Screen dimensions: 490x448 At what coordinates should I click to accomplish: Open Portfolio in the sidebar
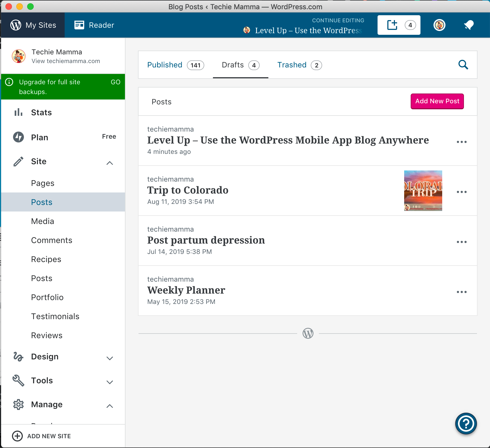pos(63,297)
